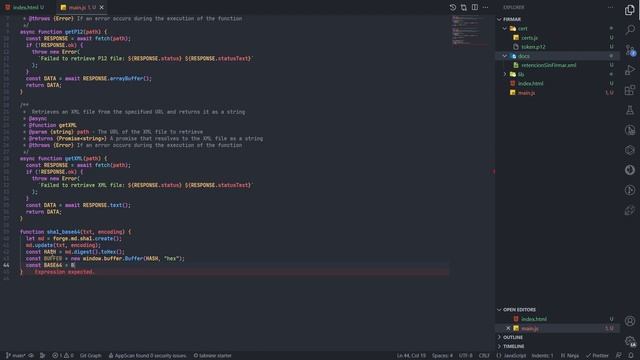Click the sha1_base64 function name
Image resolution: width=640 pixels, height=360 pixels.
tap(64, 232)
